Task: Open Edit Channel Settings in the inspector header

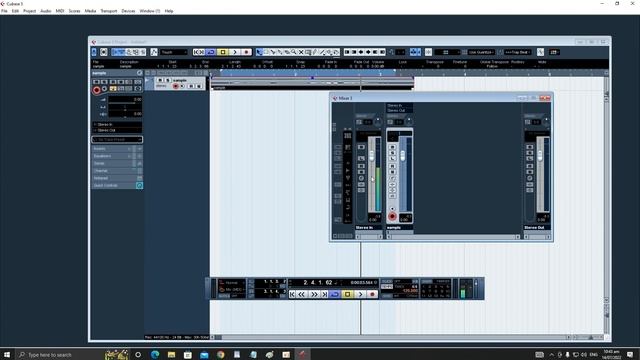Action: pos(140,73)
